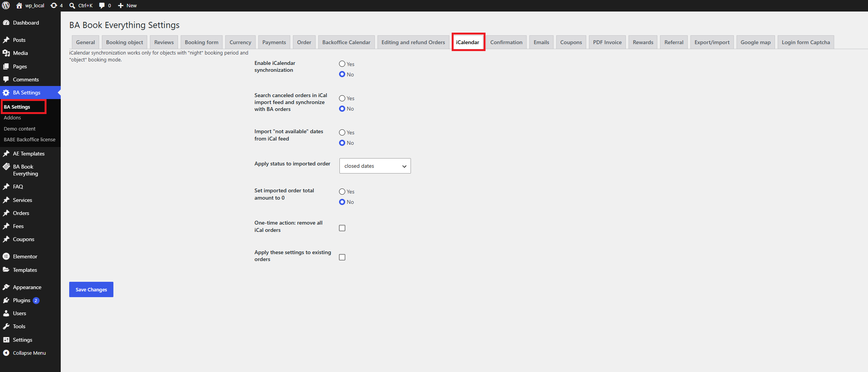Viewport: 868px width, 372px height.
Task: Click the Pages icon in sidebar
Action: pos(6,66)
